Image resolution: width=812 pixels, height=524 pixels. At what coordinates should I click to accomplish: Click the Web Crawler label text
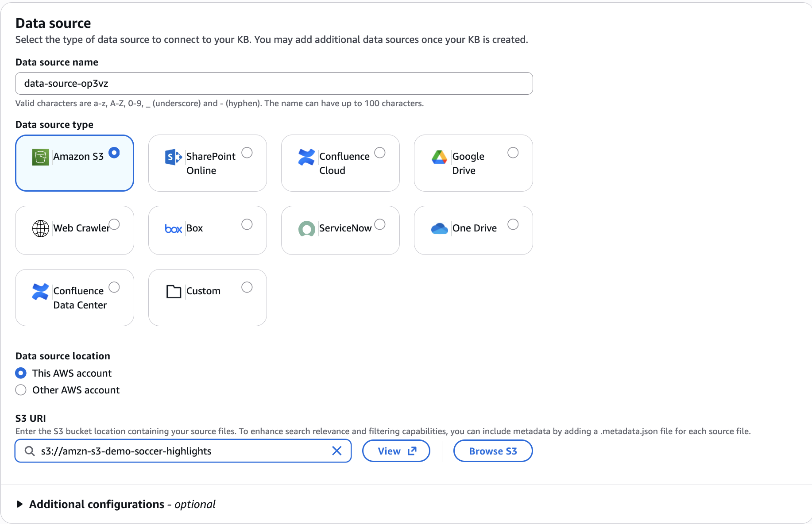tap(81, 228)
